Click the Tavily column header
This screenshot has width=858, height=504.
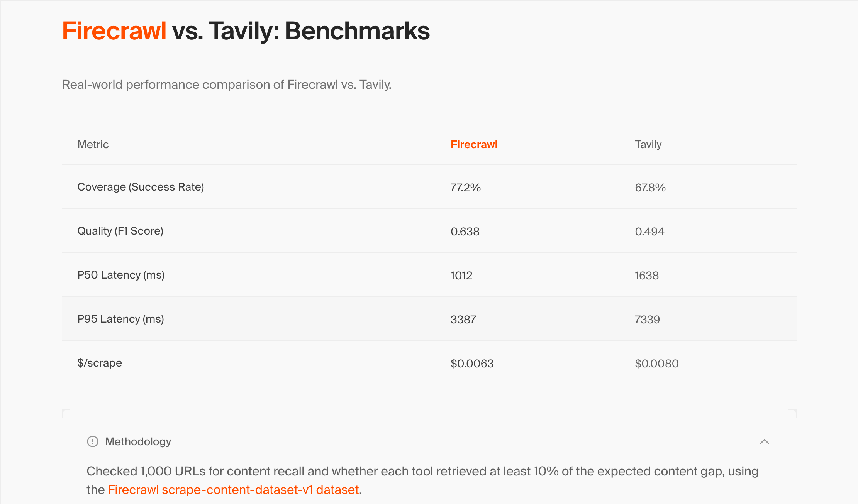coord(648,144)
